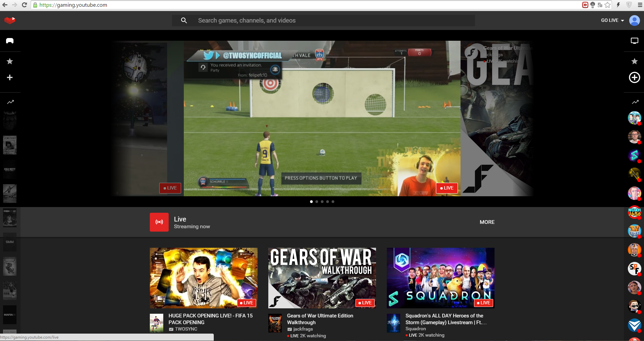This screenshot has height=341, width=644.
Task: Open HUGE PACK OPENING LIVE thumbnail
Action: tap(204, 278)
